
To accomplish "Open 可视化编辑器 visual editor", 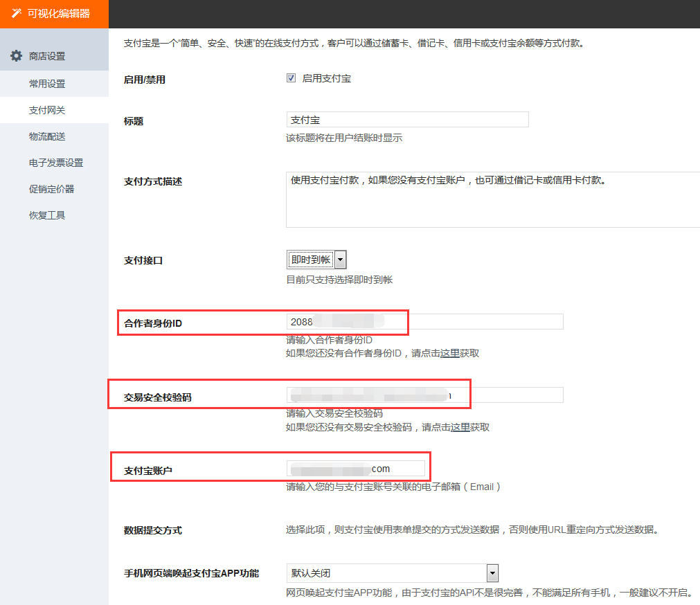I will click(54, 14).
